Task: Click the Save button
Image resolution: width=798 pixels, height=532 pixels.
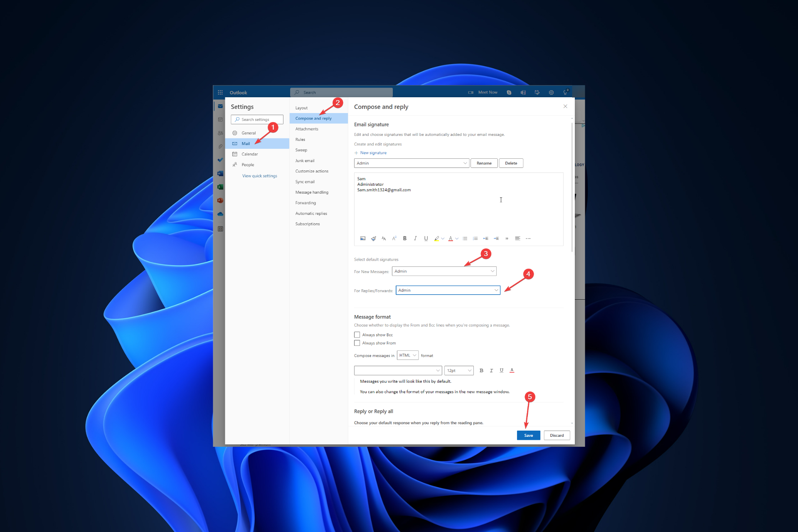Action: click(528, 435)
